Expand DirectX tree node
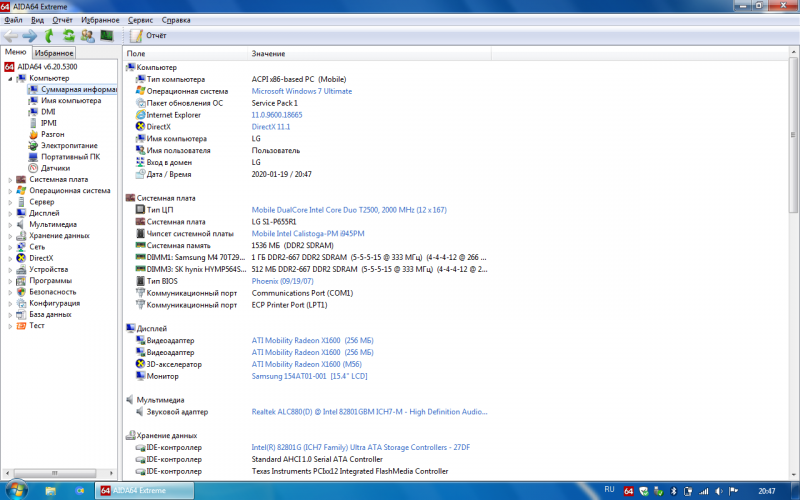This screenshot has width=800, height=500. click(10, 258)
